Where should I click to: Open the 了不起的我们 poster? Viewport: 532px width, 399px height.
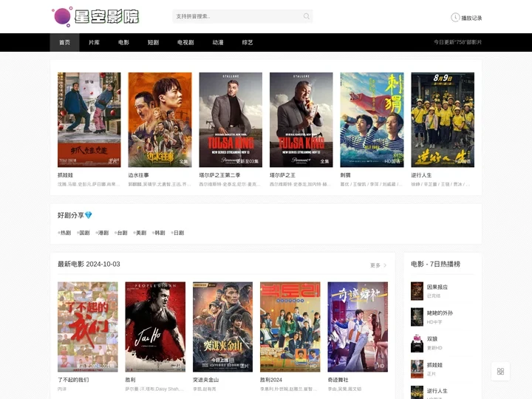88,327
